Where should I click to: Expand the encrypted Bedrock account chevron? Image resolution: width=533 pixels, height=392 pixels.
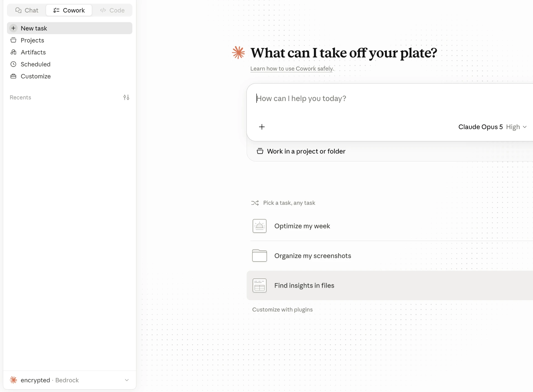[x=127, y=380]
